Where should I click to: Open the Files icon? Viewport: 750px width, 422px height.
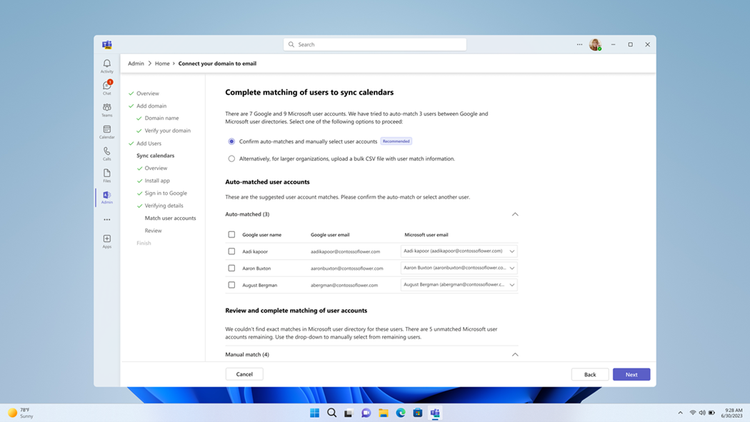(107, 175)
